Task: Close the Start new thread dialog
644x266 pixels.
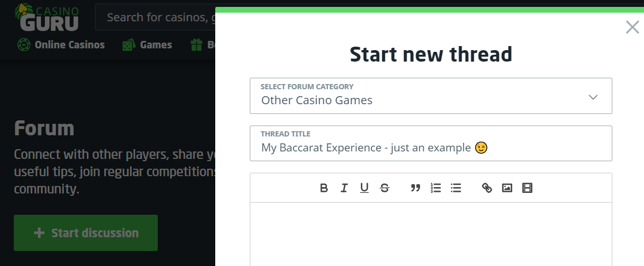Action: pyautogui.click(x=632, y=27)
